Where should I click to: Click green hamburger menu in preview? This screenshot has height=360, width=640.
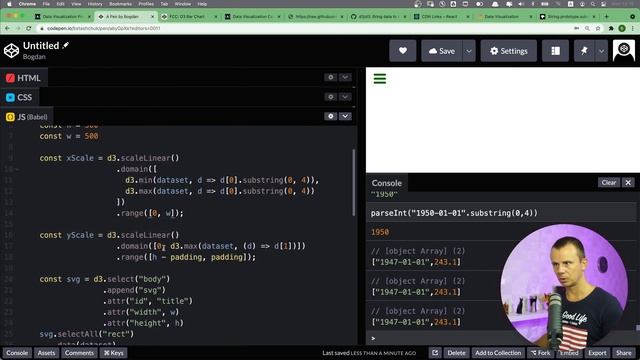pyautogui.click(x=380, y=78)
